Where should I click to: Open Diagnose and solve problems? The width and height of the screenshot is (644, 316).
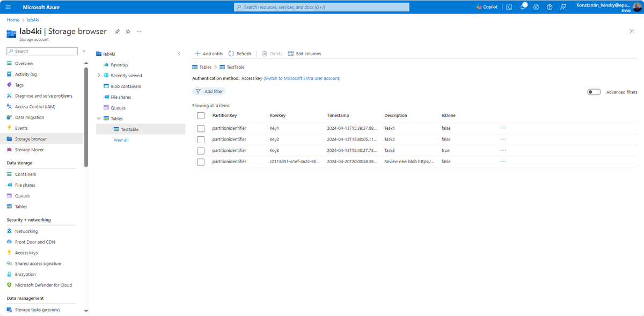[43, 95]
